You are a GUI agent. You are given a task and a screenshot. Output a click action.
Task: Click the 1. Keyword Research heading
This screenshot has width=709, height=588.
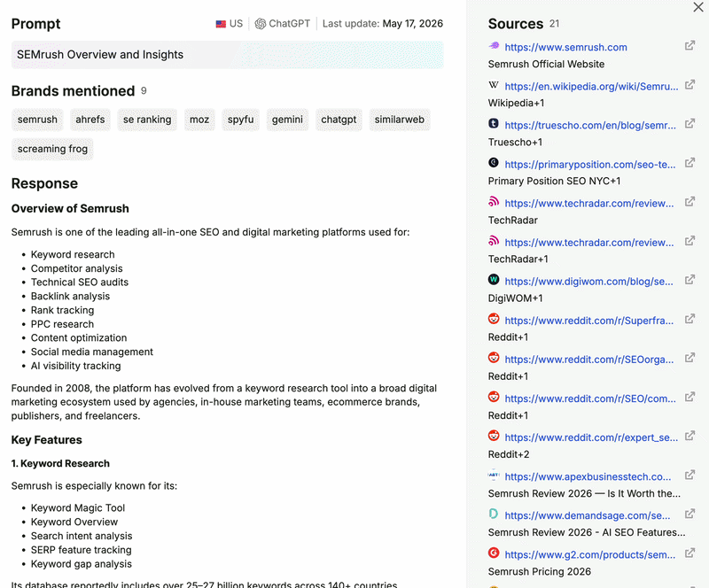60,464
